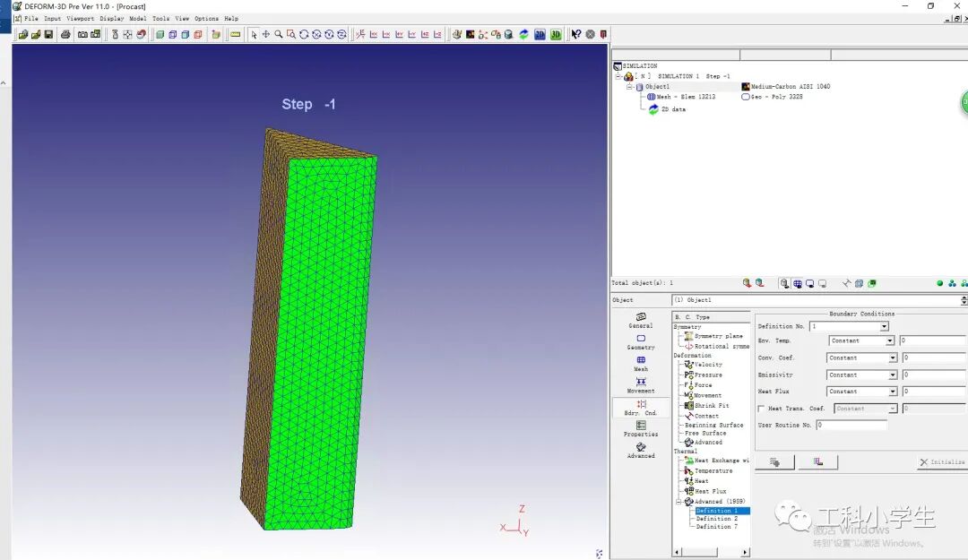Image resolution: width=968 pixels, height=560 pixels.
Task: Click the blue 2D view button
Action: 540,35
